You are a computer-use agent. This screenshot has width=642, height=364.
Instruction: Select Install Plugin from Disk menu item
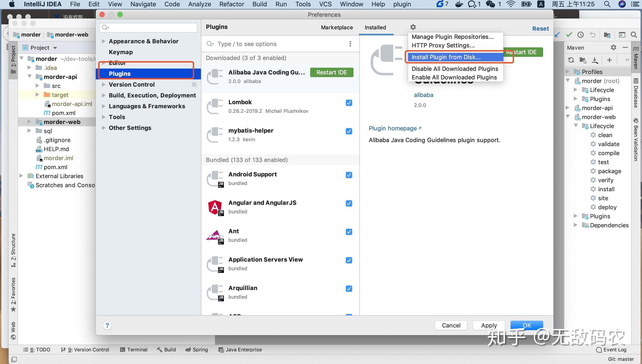coord(446,57)
